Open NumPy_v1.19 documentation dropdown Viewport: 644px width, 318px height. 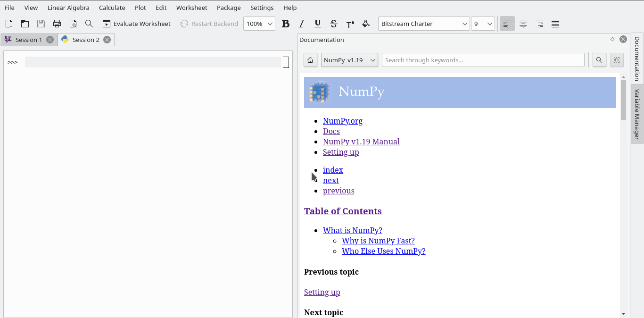[x=349, y=60]
